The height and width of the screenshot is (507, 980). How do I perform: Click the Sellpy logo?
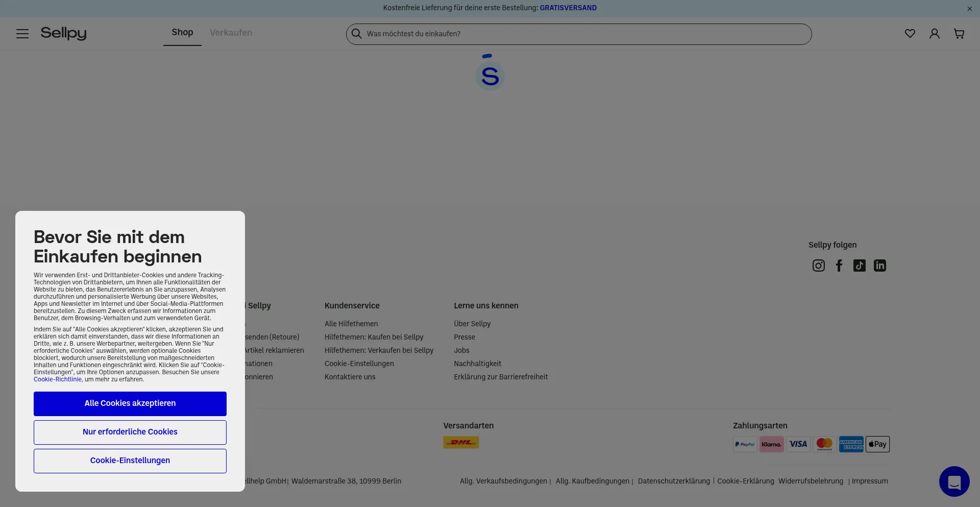tap(63, 34)
